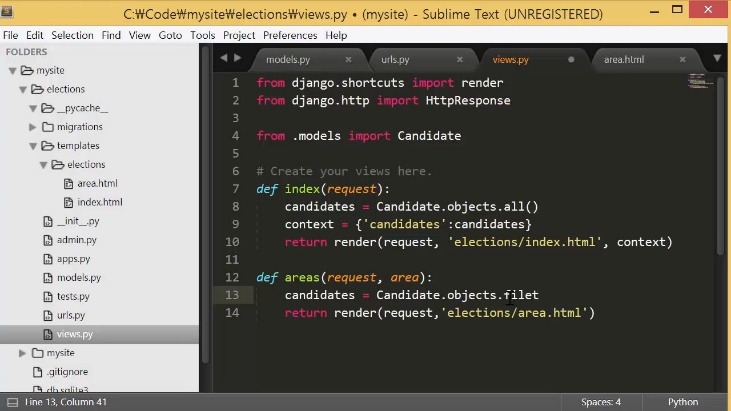Collapse the templates folder
This screenshot has height=411, width=731.
point(33,146)
